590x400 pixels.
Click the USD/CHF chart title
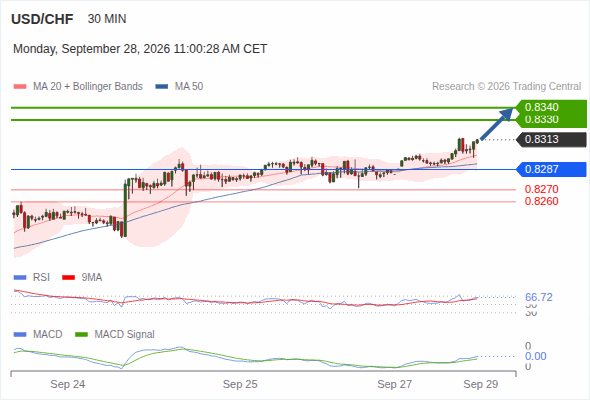point(42,19)
